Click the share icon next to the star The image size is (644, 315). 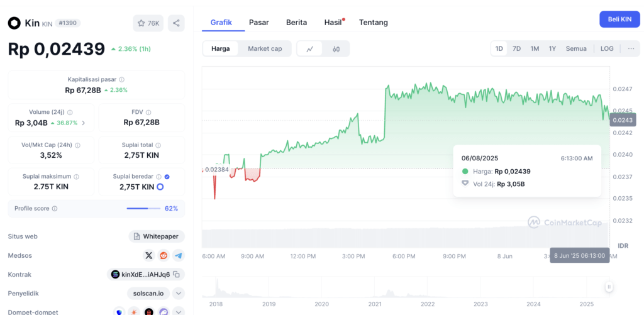(x=176, y=23)
